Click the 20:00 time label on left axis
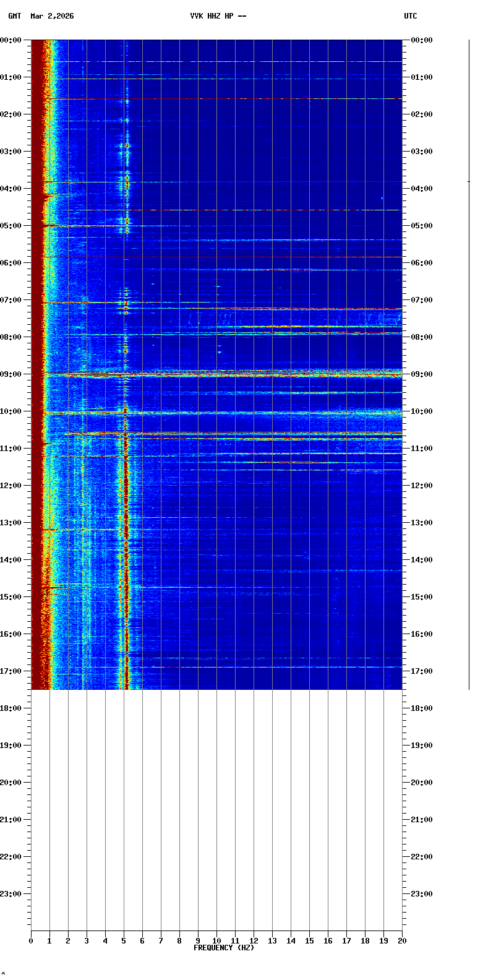 [x=11, y=783]
